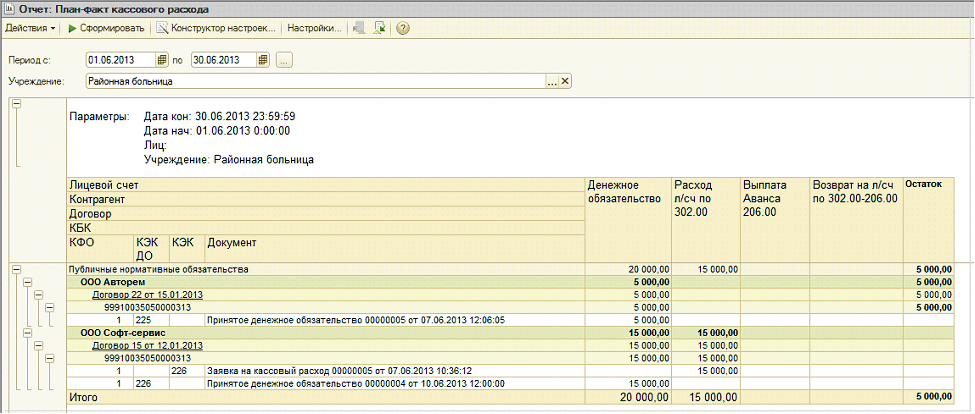Click Выплата Аванса 206.00 header

(x=775, y=219)
